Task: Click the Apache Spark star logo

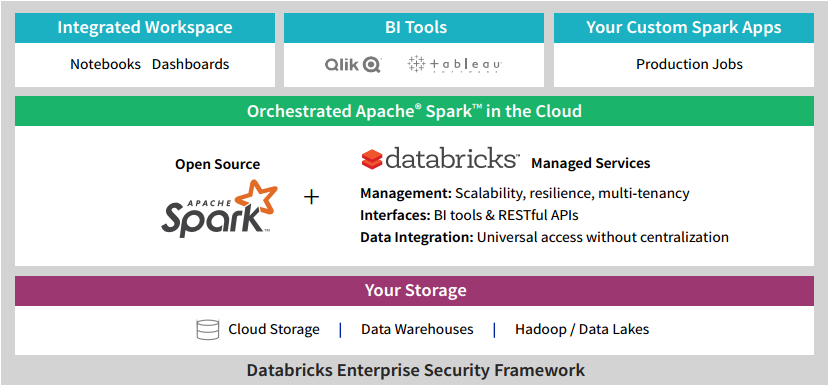Action: click(219, 207)
